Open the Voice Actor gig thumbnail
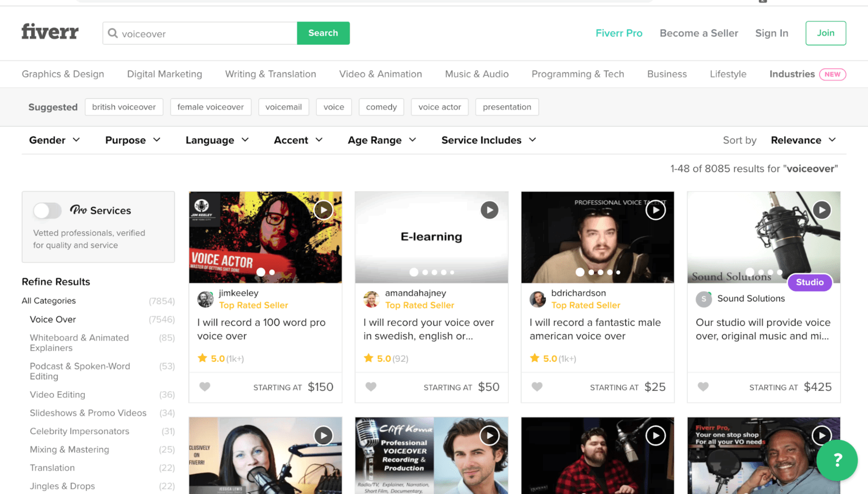Screen dimensions: 868x494 pyautogui.click(x=265, y=237)
